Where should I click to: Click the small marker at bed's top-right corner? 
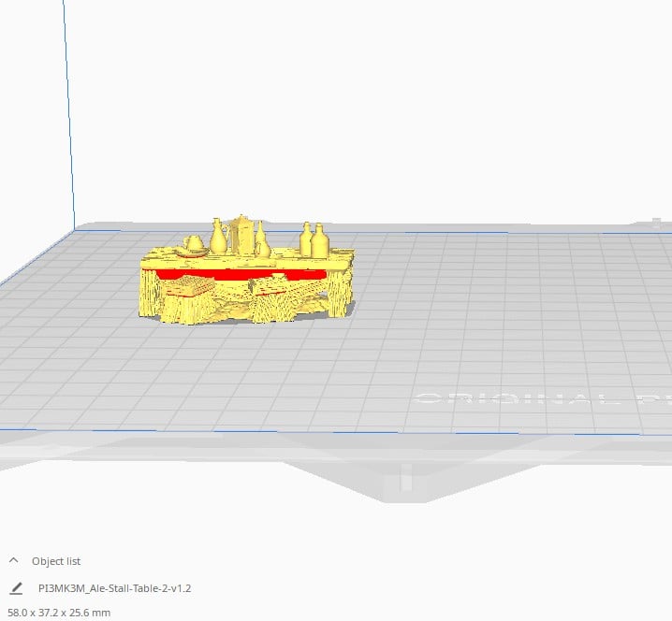[658, 224]
